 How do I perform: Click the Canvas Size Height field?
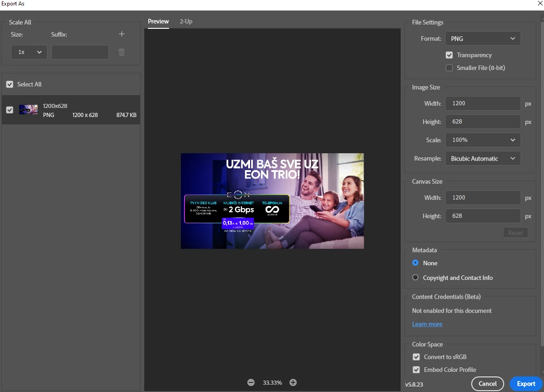(483, 216)
